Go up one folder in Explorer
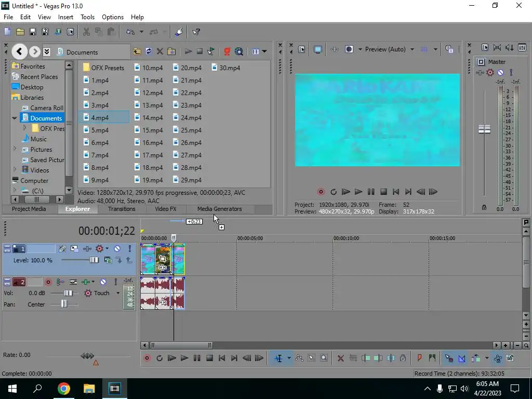The width and height of the screenshot is (532, 399). coord(137,51)
